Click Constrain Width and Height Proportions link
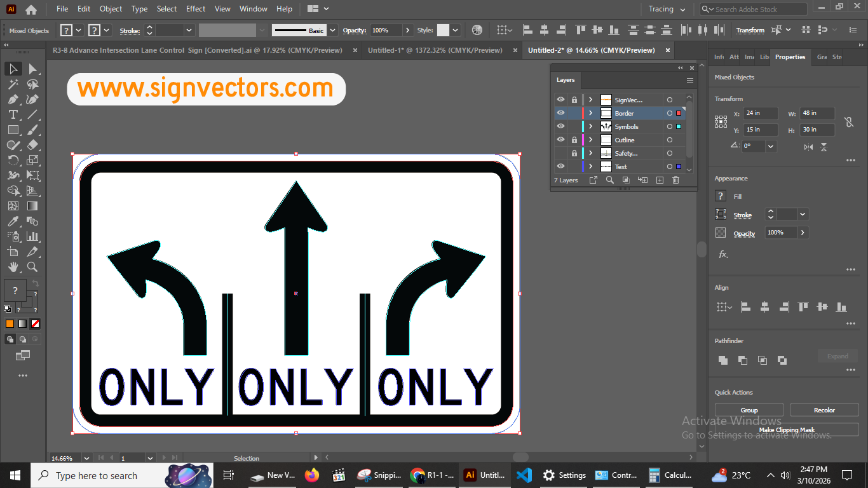Image resolution: width=868 pixels, height=488 pixels. (x=848, y=122)
